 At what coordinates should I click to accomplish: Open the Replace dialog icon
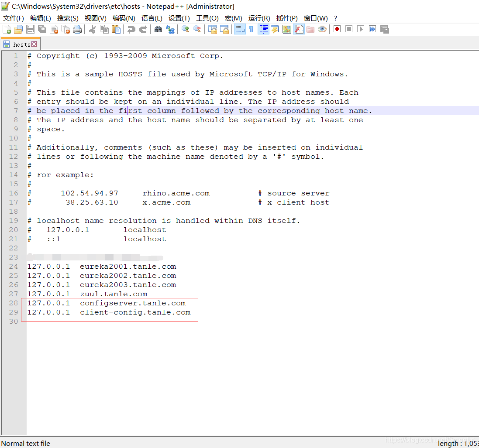[x=170, y=29]
